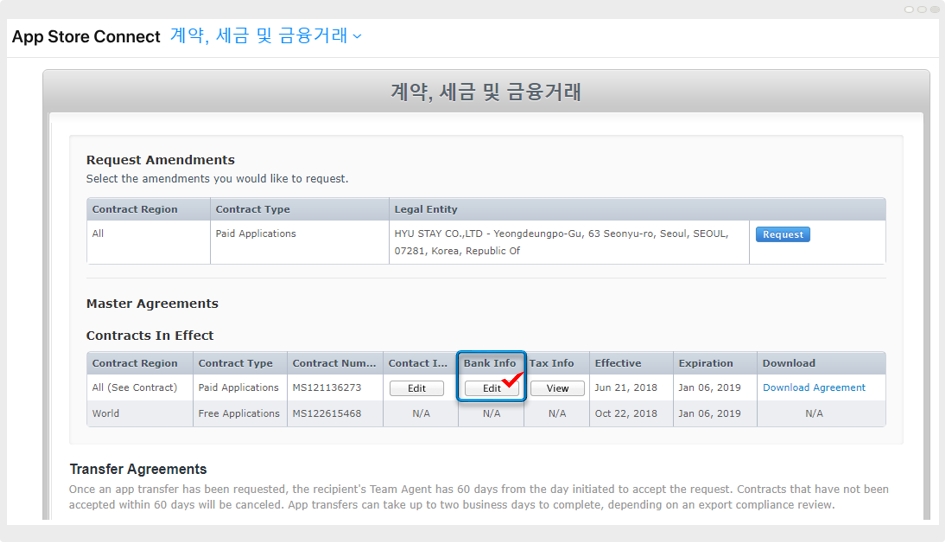
Task: Open the 계약, 세금 및 금융거래 dropdown menu
Action: 266,36
